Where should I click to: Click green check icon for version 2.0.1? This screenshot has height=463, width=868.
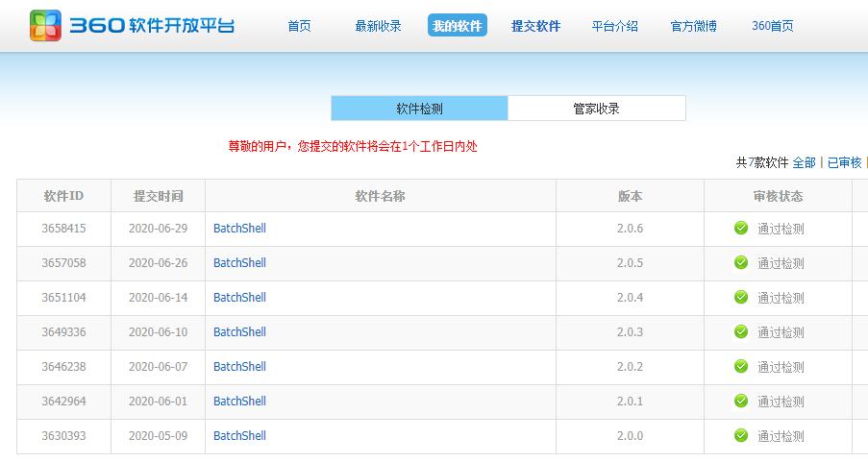point(741,401)
